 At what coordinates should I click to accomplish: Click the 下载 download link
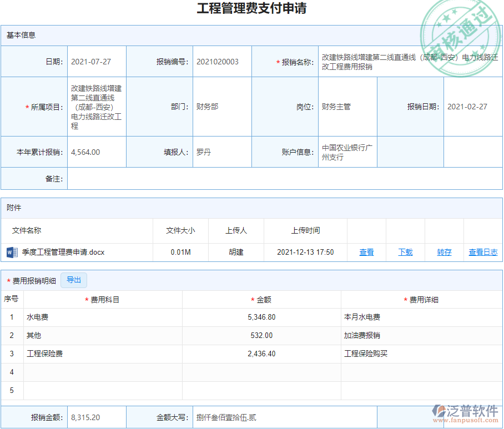(405, 252)
